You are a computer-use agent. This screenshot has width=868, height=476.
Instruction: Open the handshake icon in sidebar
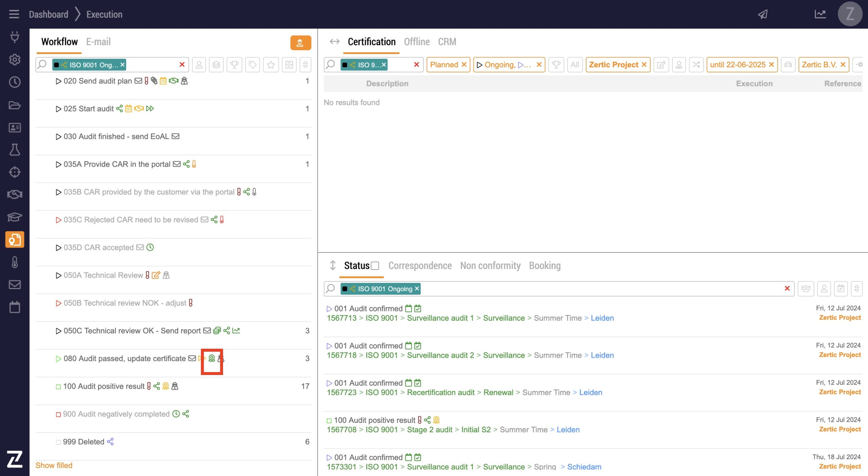[15, 194]
